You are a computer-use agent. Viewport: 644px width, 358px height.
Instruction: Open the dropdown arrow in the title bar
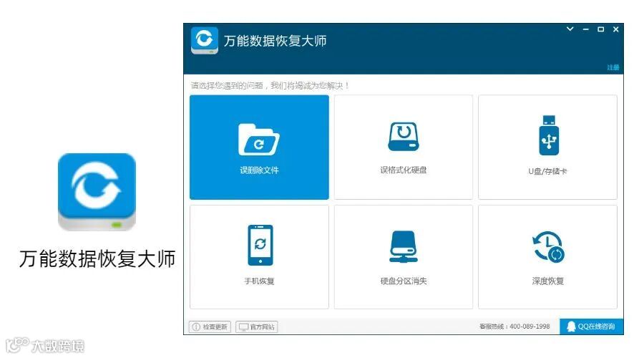(570, 29)
